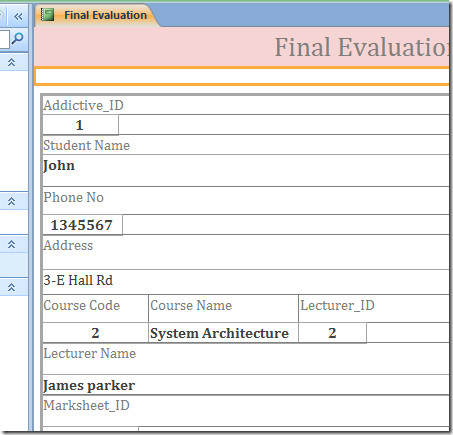Click the form icon on Final Evaluation tab
Viewport: 453px width, 435px height.
tap(48, 15)
